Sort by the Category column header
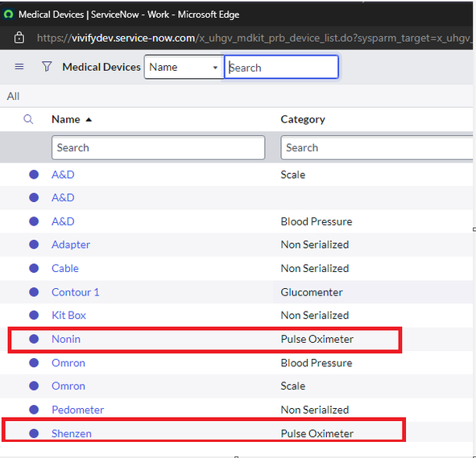Viewport: 476px width, 458px height. coord(303,119)
